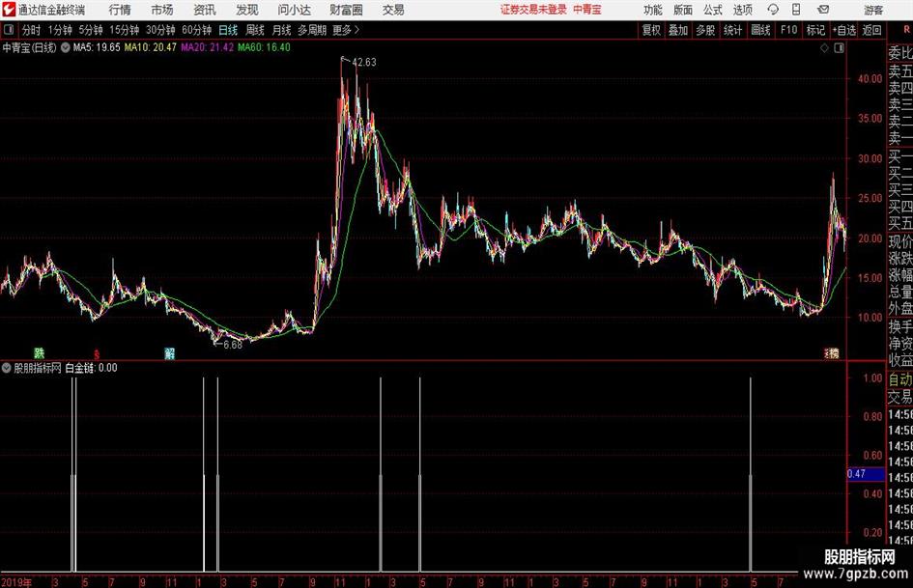The width and height of the screenshot is (913, 588).
Task: Click the 叠加 overlay button
Action: tap(678, 30)
